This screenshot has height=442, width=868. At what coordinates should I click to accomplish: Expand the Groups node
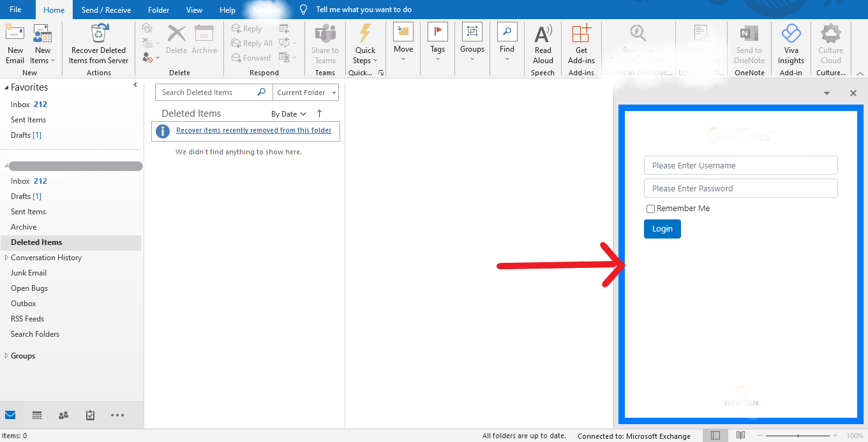point(6,356)
